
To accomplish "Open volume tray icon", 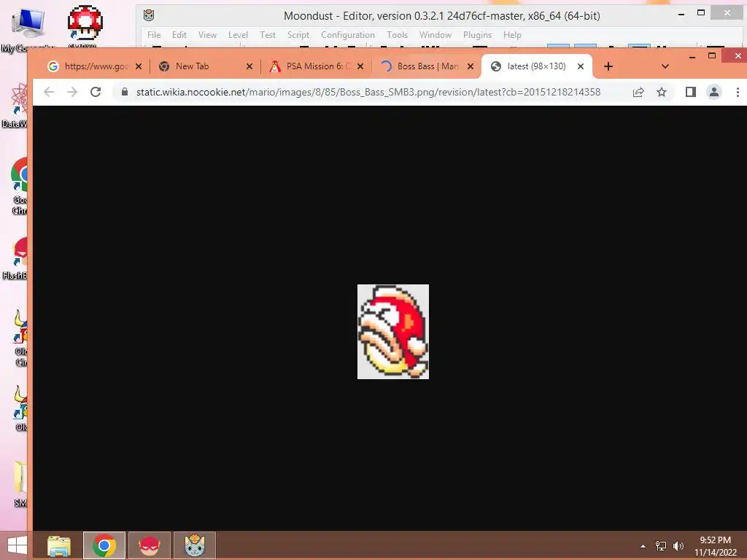I will click(x=678, y=546).
